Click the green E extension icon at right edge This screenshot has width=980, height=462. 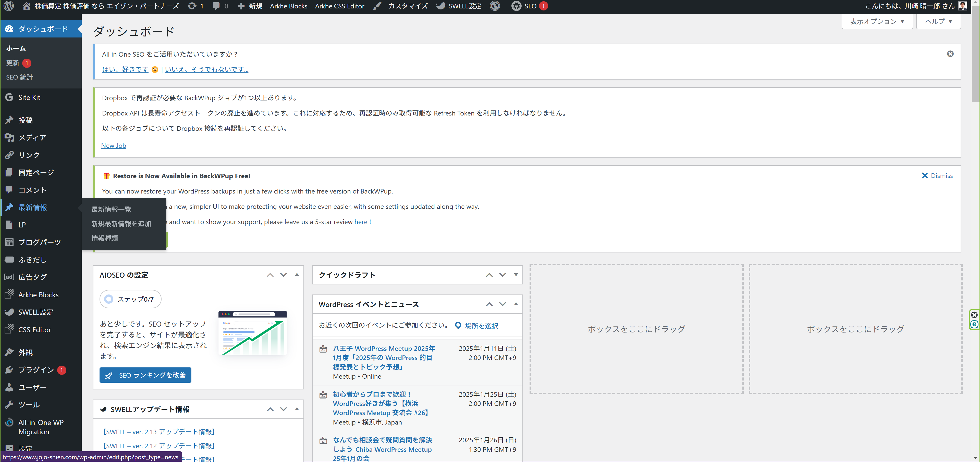pyautogui.click(x=974, y=325)
